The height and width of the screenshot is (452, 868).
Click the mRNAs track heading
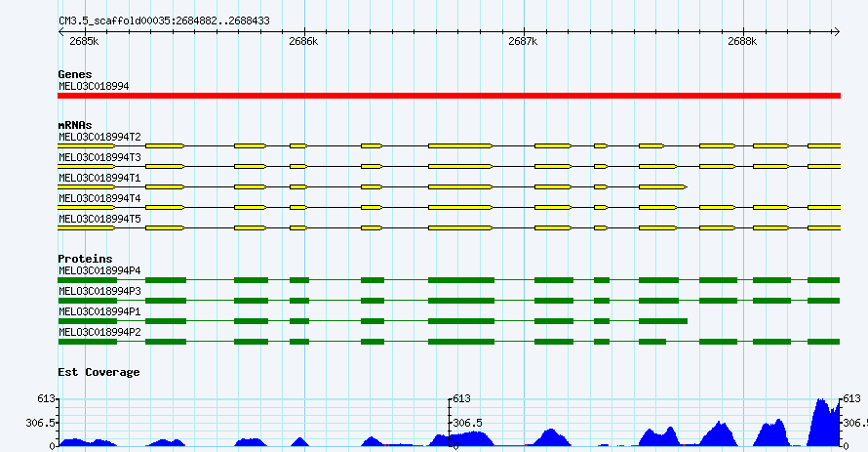pos(75,125)
